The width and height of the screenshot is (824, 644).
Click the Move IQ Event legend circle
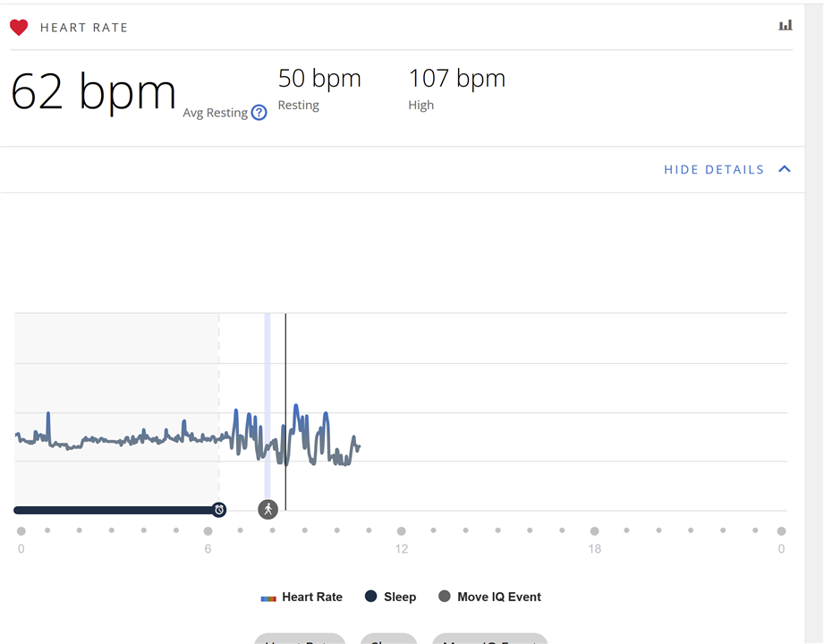coord(445,597)
